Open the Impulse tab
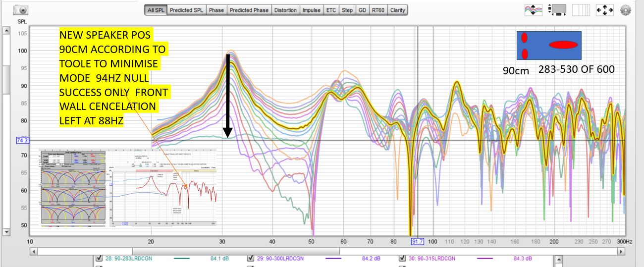644x267 pixels. pos(311,10)
